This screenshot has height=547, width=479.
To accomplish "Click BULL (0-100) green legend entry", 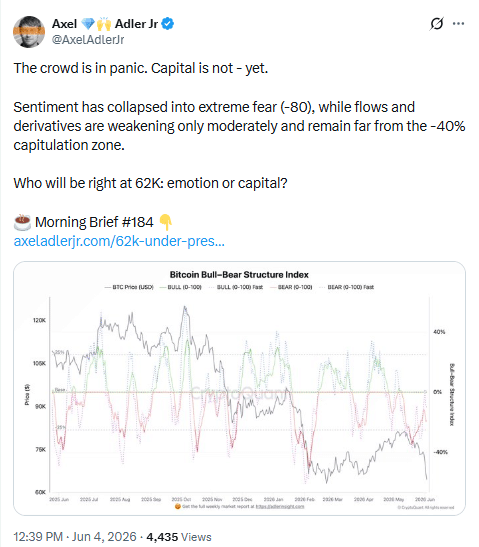I will coord(181,287).
